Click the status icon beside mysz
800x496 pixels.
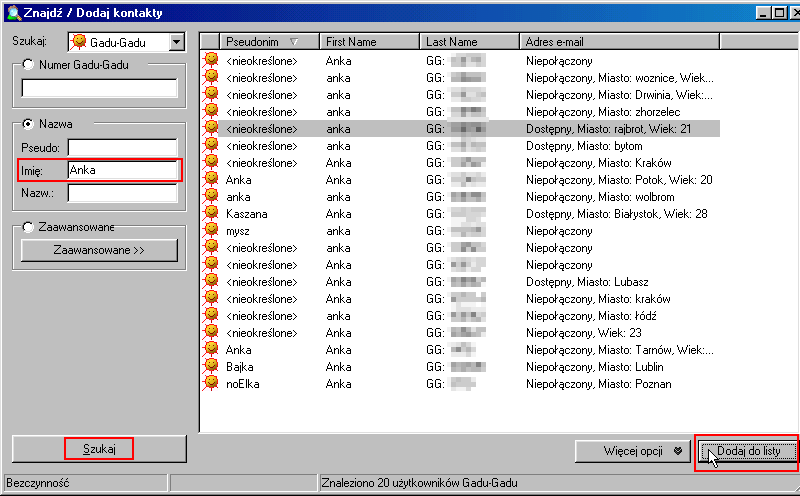coord(211,231)
